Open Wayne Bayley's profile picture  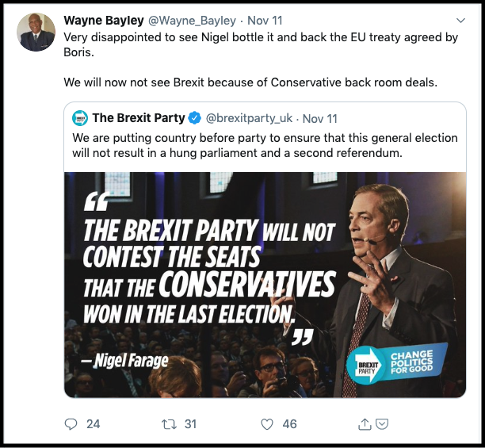coord(36,32)
